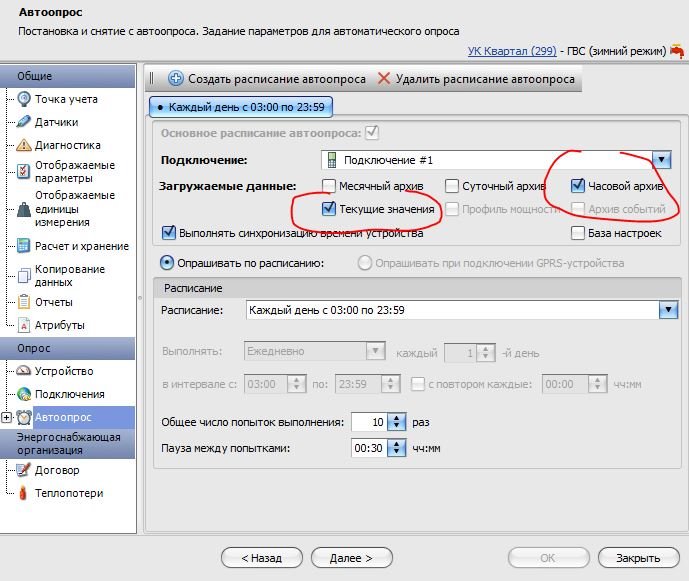Open Подключения globe icon in sidebar
This screenshot has height=581, width=689.
click(x=25, y=394)
